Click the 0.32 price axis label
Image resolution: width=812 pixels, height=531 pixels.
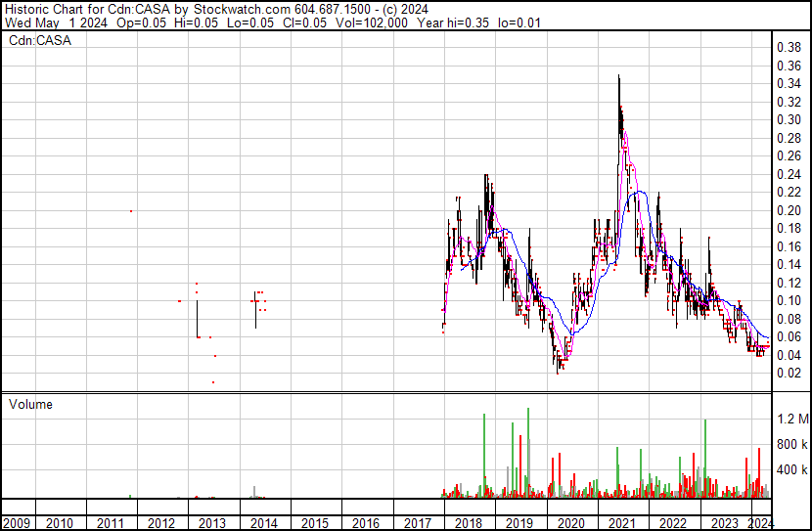[x=789, y=102]
